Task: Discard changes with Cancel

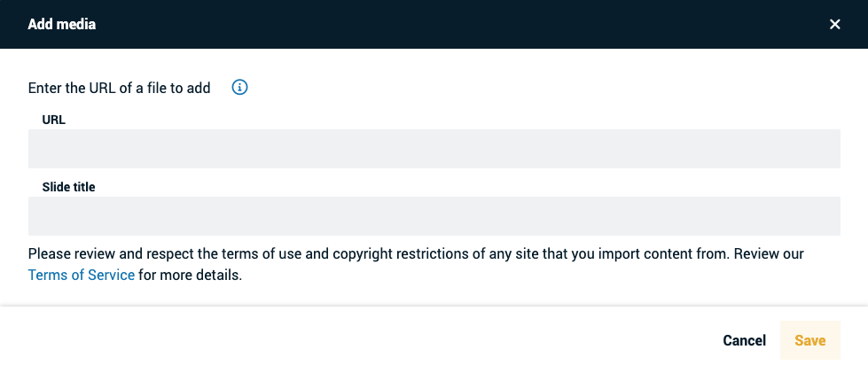Action: (x=744, y=340)
